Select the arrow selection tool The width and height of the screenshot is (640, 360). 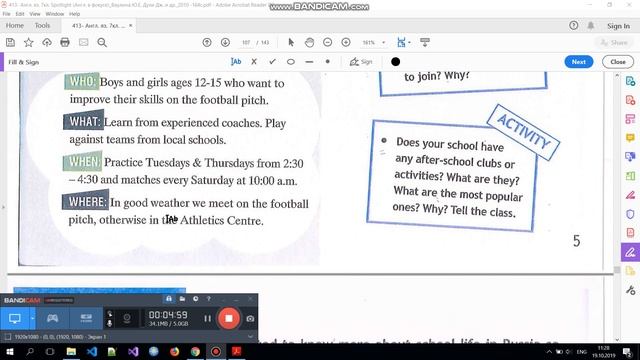point(291,42)
